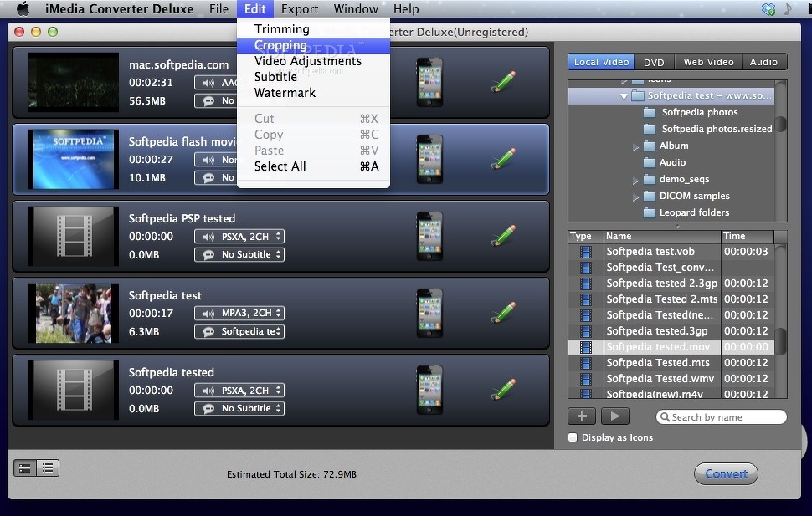Open the Apple menu
The height and width of the screenshot is (516, 812).
[23, 9]
